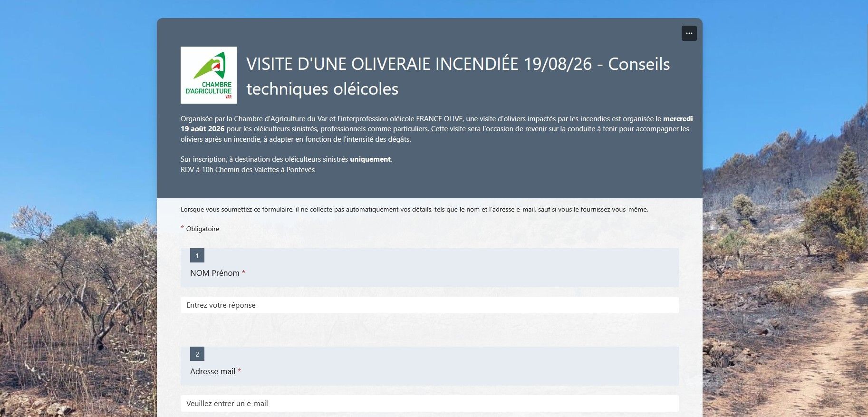Click the bold word uniquement
Viewport: 868px width, 417px height.
(x=370, y=159)
